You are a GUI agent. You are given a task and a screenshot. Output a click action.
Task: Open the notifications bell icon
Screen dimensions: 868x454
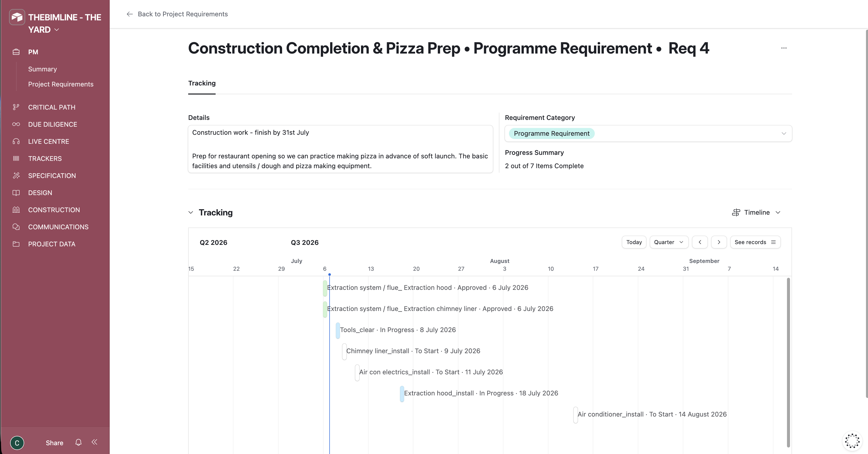(x=78, y=442)
